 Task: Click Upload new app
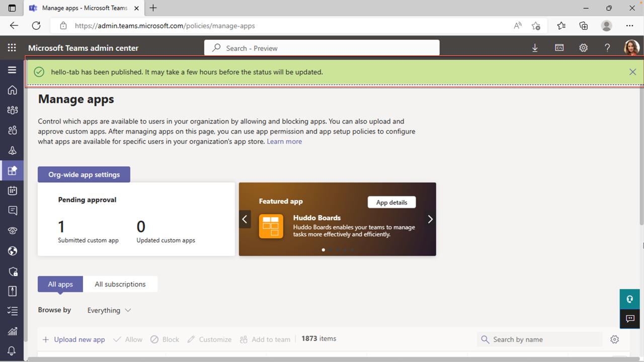(74, 339)
